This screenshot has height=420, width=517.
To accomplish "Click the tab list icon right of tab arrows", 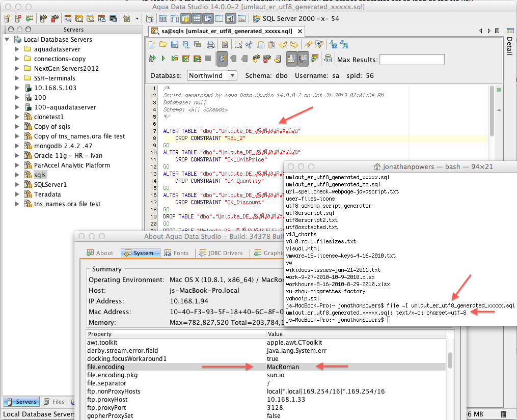I will (497, 31).
